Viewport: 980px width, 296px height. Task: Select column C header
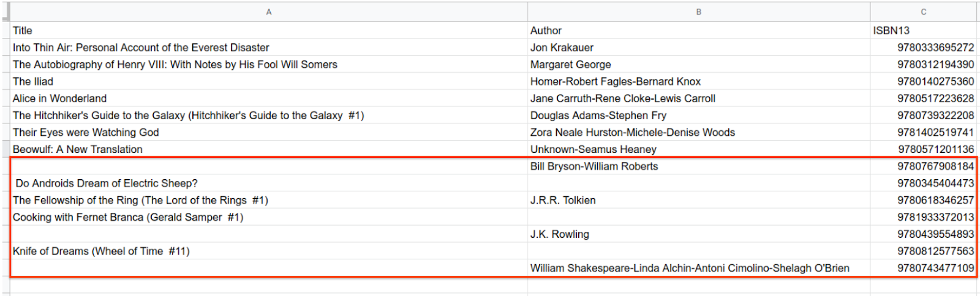[x=923, y=12]
